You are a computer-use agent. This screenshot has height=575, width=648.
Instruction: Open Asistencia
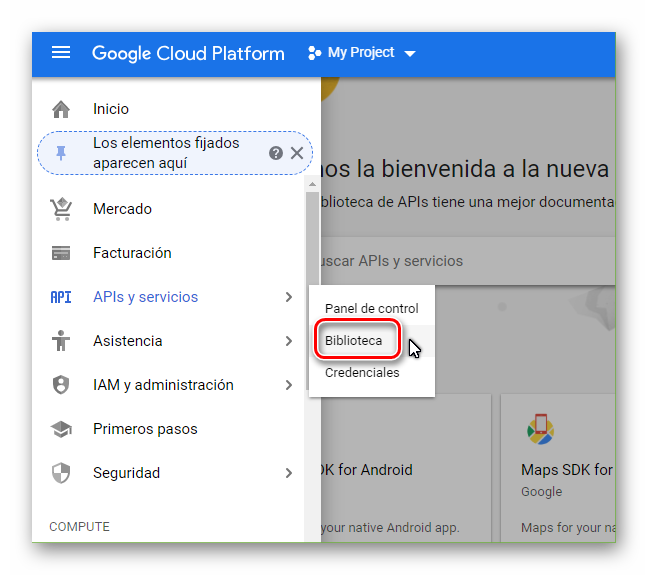pyautogui.click(x=128, y=341)
